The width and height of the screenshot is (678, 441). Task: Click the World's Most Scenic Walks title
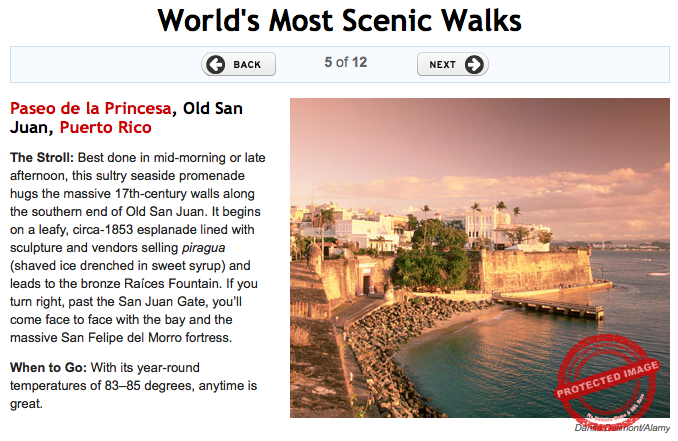(x=339, y=20)
